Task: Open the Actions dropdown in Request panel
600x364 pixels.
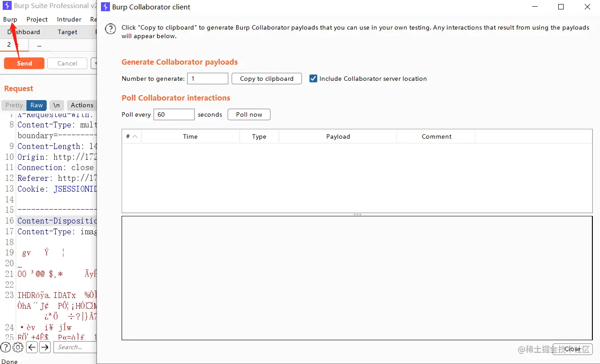Action: [x=82, y=105]
